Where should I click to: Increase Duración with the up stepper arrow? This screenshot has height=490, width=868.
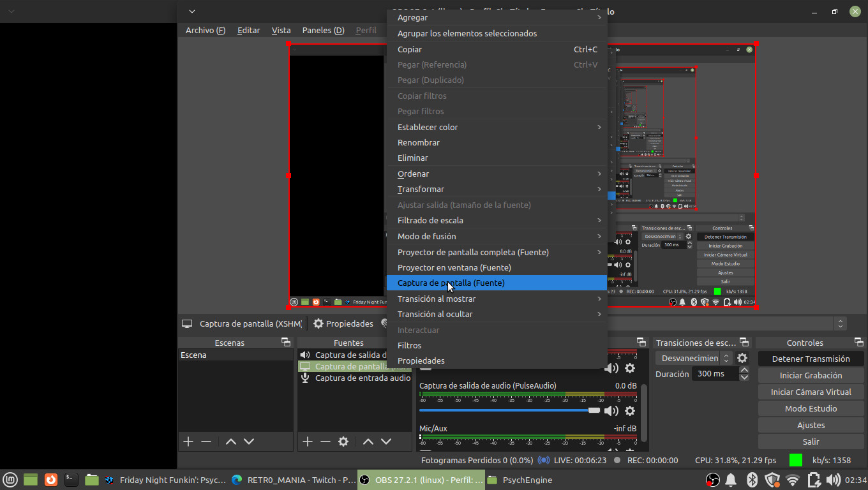tap(744, 370)
